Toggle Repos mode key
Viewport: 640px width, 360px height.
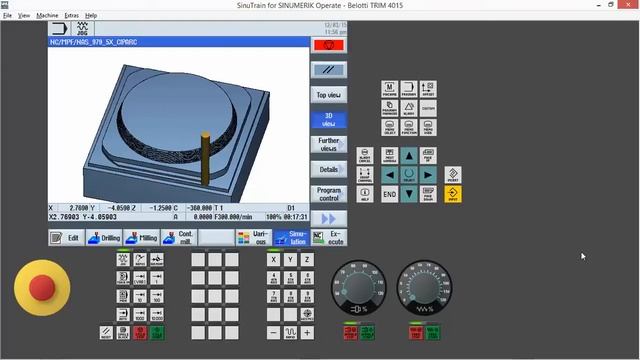click(x=140, y=260)
